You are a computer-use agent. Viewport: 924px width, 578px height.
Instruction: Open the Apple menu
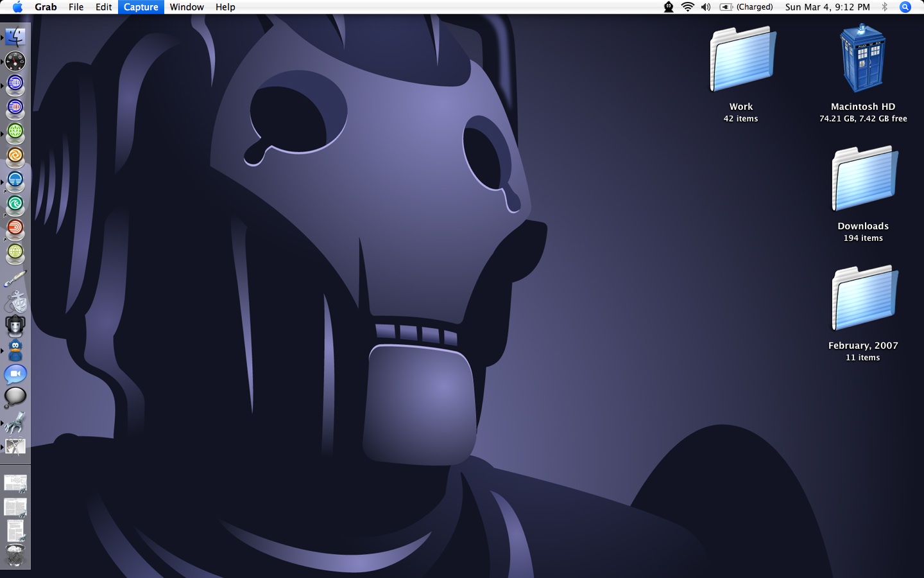17,7
